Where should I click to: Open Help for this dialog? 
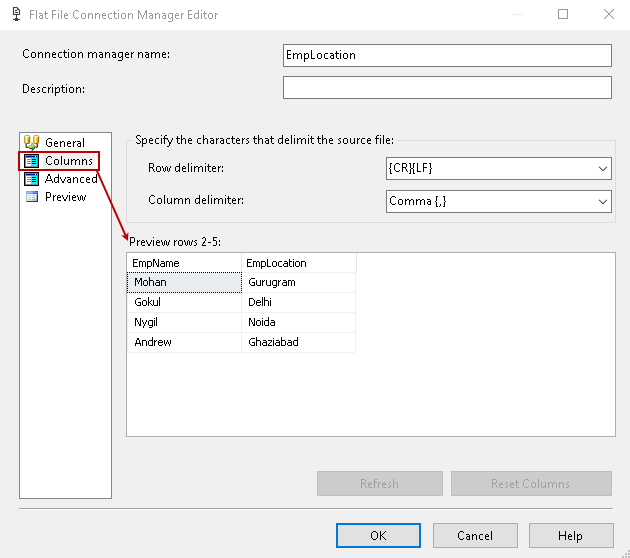[x=571, y=536]
